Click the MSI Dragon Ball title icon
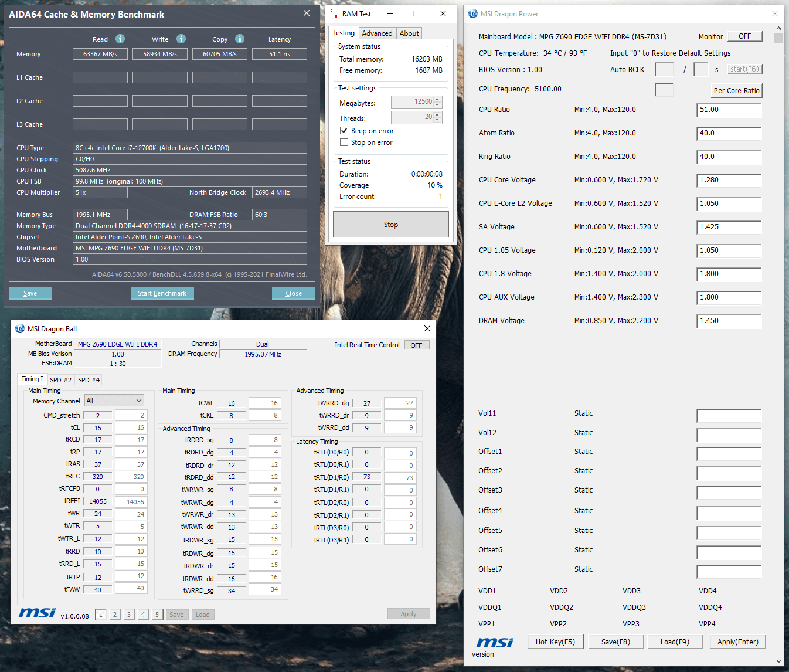Screen dimensions: 789x672 pyautogui.click(x=20, y=328)
